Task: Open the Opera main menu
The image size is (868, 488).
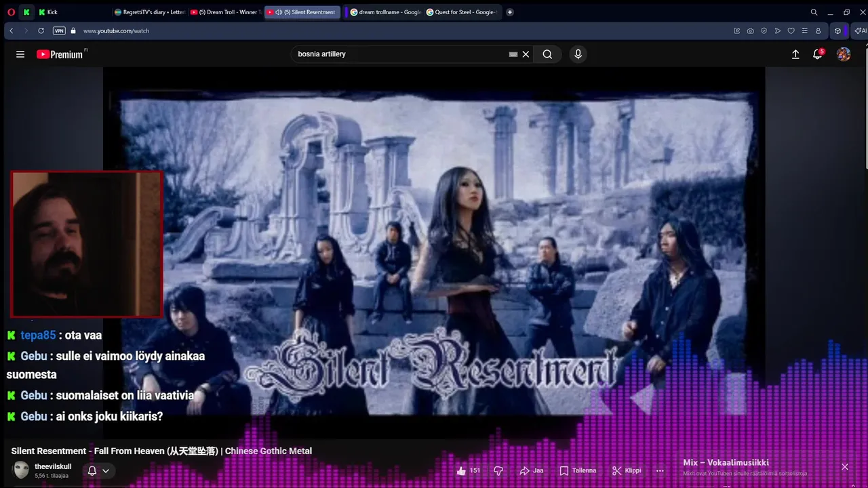Action: pyautogui.click(x=10, y=12)
